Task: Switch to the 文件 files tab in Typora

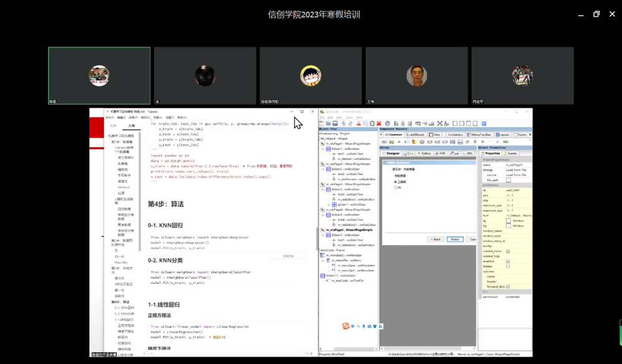Action: click(x=113, y=126)
